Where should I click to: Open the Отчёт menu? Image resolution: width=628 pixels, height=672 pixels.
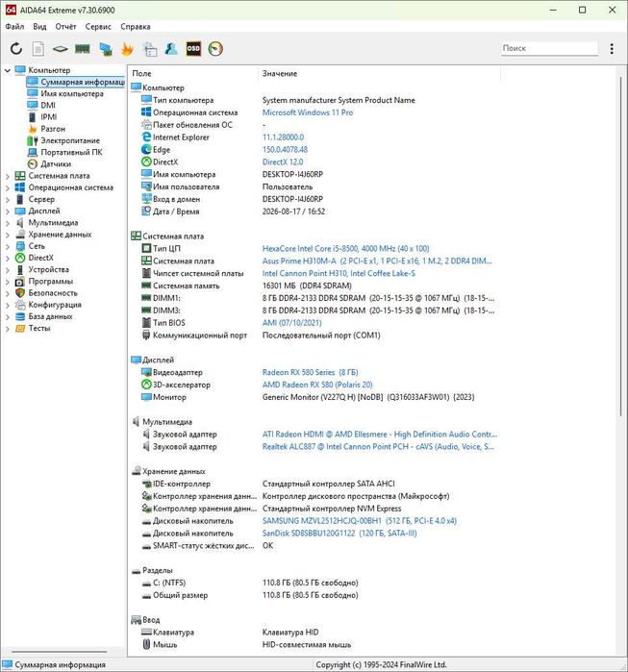click(65, 27)
